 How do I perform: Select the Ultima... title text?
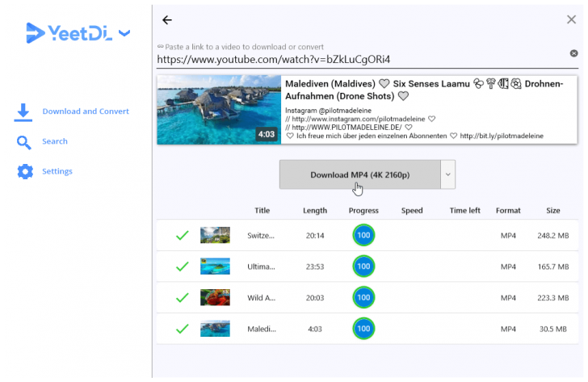click(x=261, y=267)
